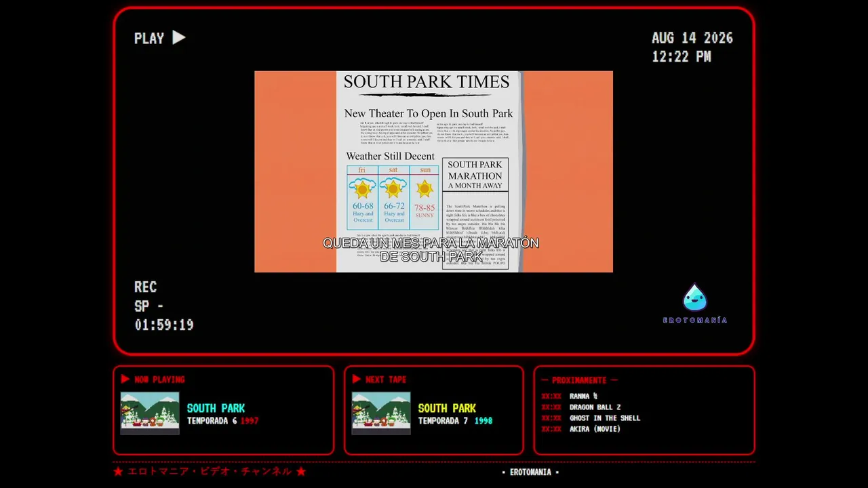The height and width of the screenshot is (488, 868).
Task: Click the xx:xx time beside AKIRA (MOVIE)
Action: point(551,429)
